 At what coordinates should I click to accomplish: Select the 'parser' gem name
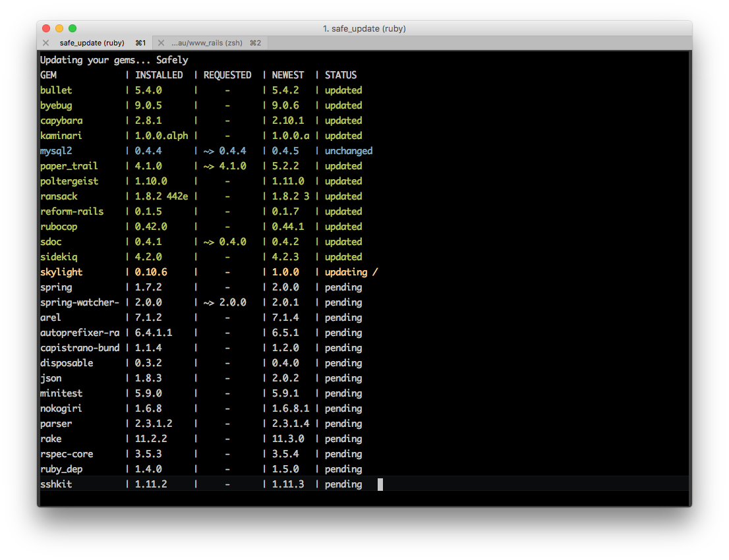[56, 424]
